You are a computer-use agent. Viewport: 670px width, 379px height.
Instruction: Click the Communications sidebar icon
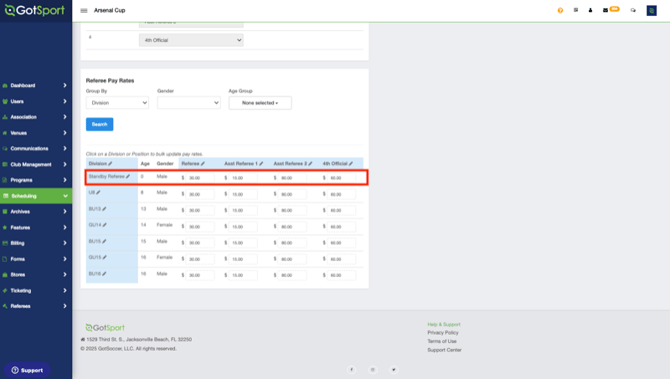point(5,149)
